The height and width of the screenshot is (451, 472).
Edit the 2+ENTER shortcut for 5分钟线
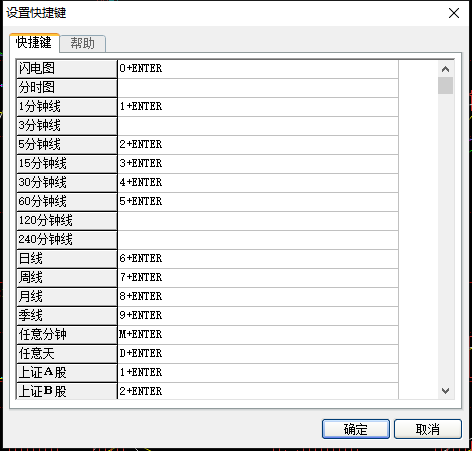tap(258, 145)
